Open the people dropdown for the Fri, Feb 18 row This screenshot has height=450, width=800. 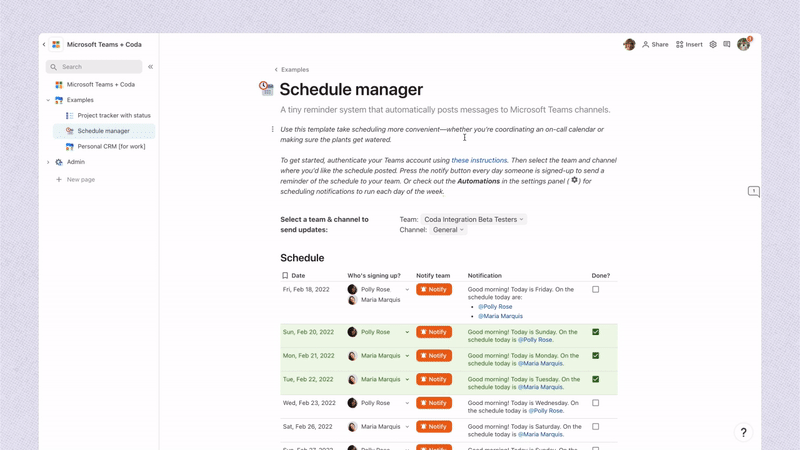coord(407,290)
